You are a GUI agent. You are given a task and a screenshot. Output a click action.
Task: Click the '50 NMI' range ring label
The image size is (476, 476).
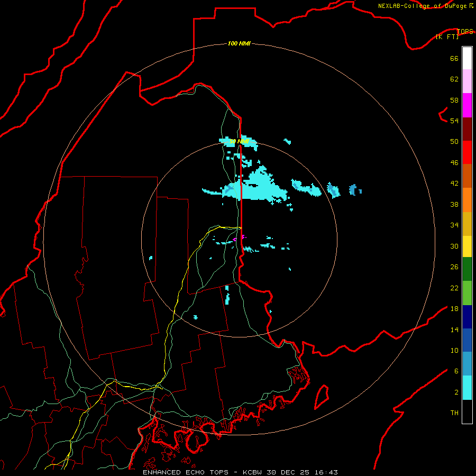coord(239,141)
